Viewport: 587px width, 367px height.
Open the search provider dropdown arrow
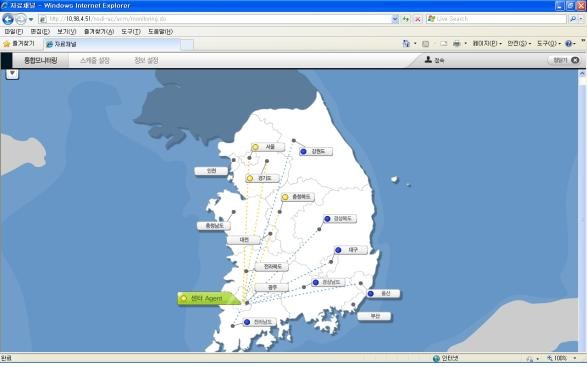coord(581,19)
